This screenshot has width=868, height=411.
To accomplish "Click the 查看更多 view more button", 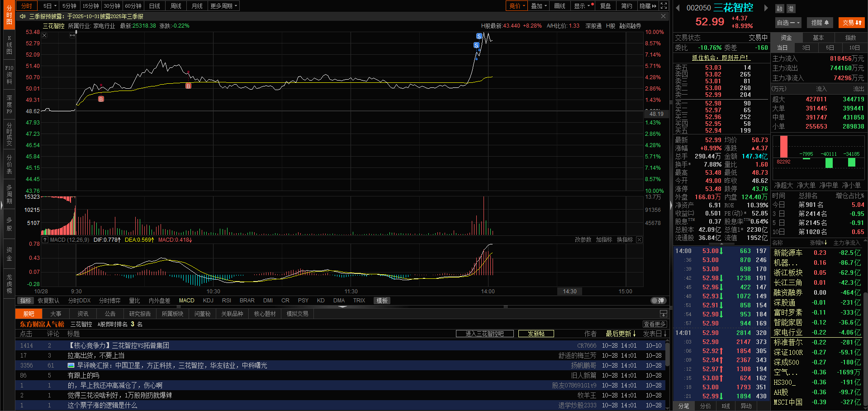I will [x=655, y=324].
